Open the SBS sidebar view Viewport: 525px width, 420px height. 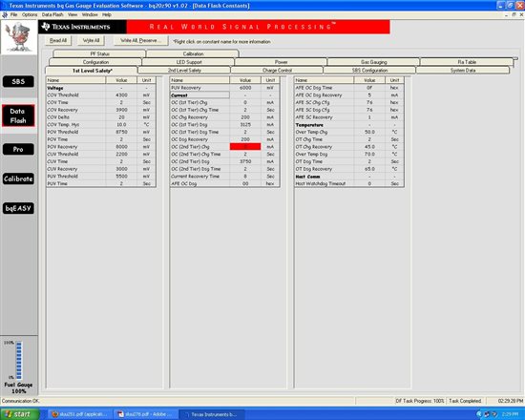coord(18,81)
